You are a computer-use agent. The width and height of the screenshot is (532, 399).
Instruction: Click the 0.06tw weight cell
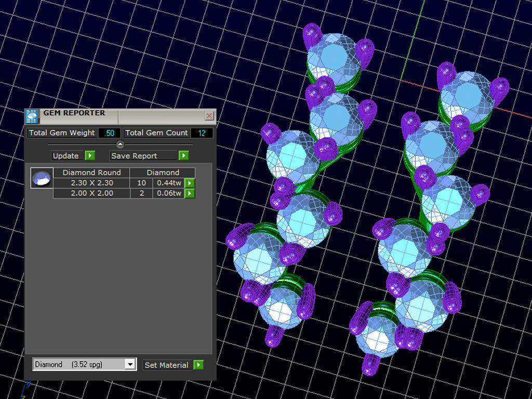click(x=169, y=193)
